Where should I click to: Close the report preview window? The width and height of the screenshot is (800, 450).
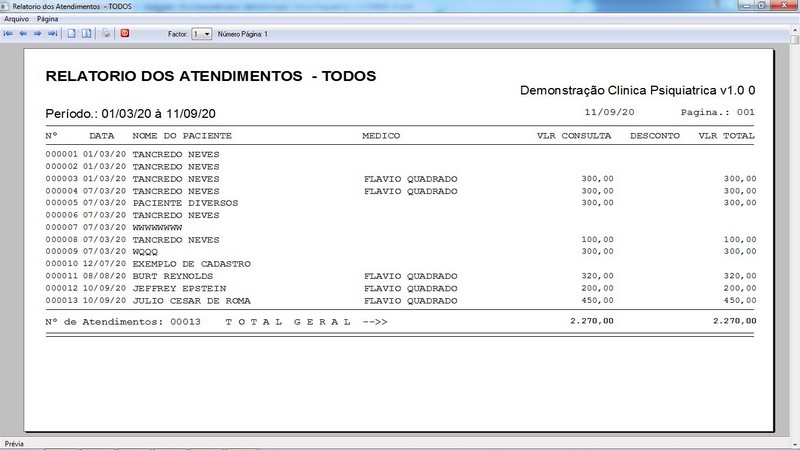(x=784, y=6)
